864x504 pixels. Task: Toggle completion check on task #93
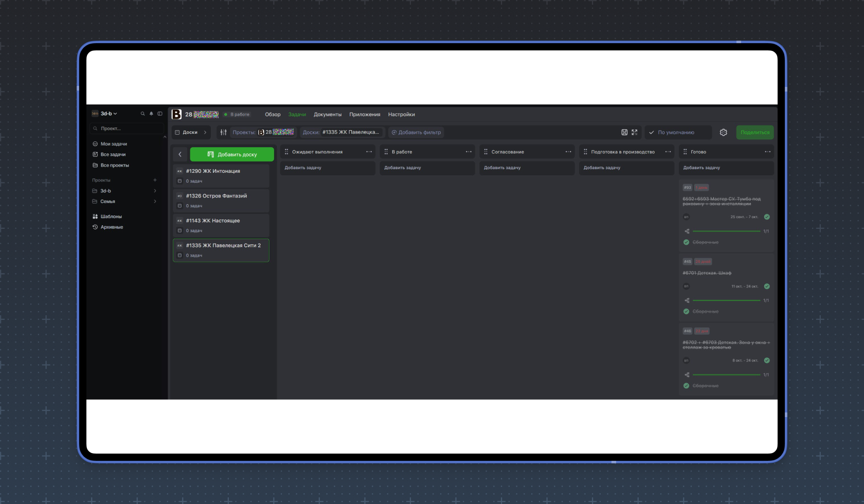click(x=767, y=217)
